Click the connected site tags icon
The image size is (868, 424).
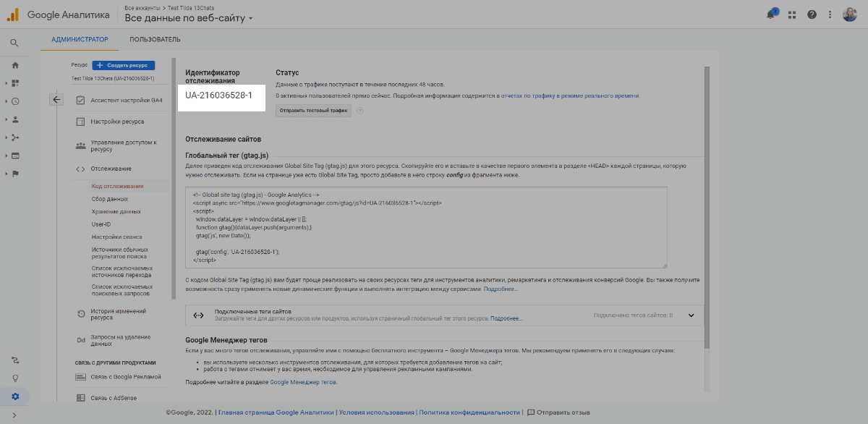199,315
